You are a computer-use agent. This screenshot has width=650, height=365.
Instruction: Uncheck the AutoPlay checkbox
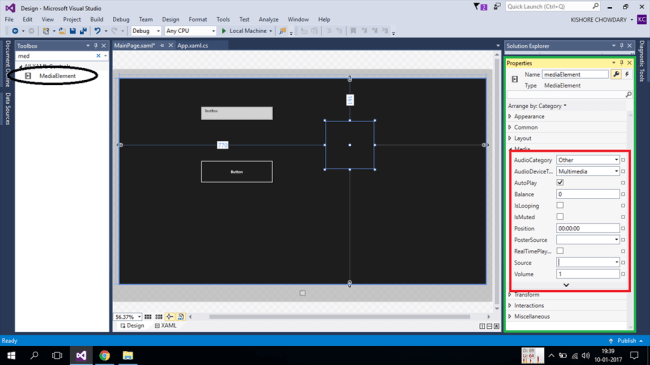tap(560, 182)
